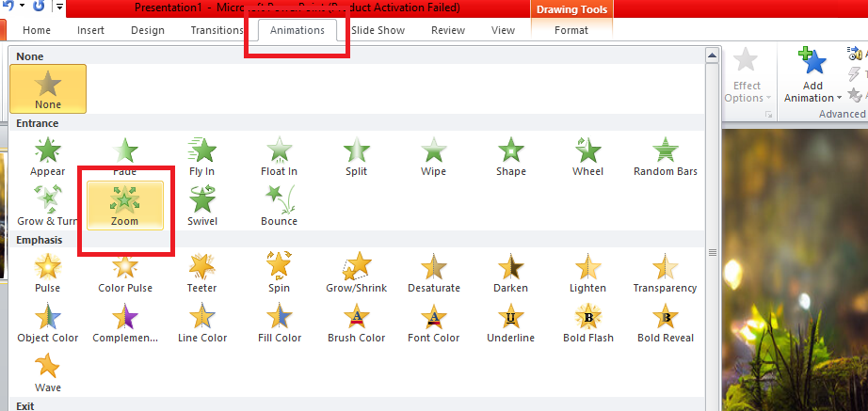Choose None to remove animation

point(47,88)
